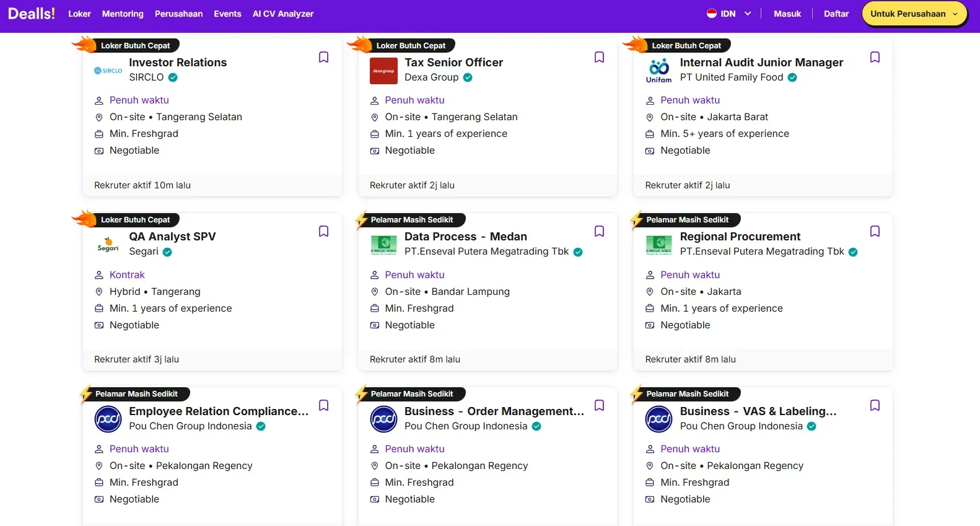Screen dimensions: 980x526
Task: Open the IDN language dropdown
Action: click(x=728, y=14)
